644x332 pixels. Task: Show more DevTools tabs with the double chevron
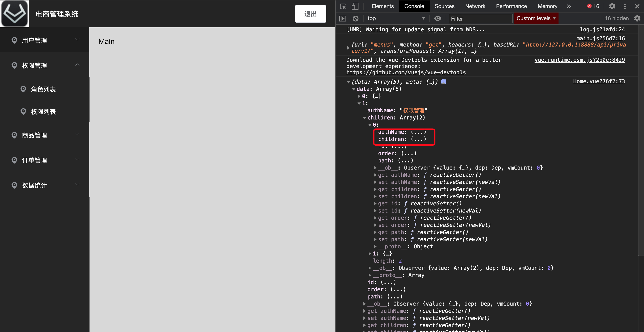pos(569,6)
